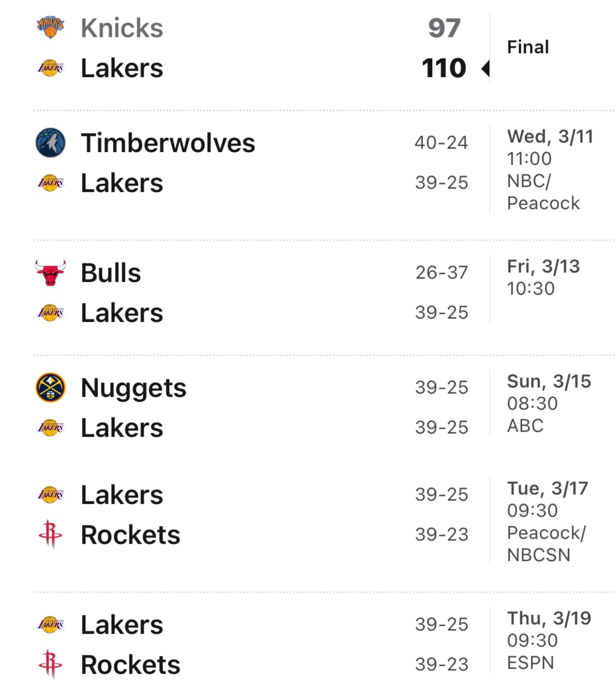Click the Lakers final score 110
This screenshot has height=692, width=616.
pyautogui.click(x=444, y=68)
